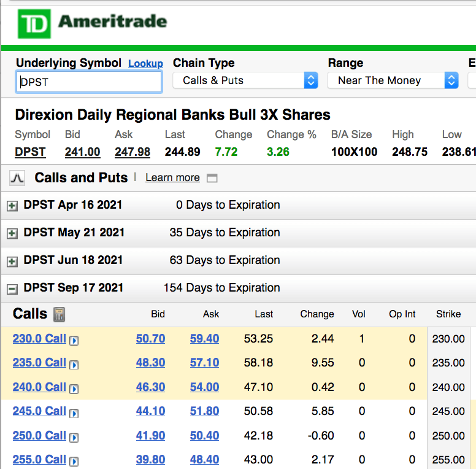The width and height of the screenshot is (476, 469).
Task: Click the arrow icon next to 230.0 Call
Action: pyautogui.click(x=74, y=339)
